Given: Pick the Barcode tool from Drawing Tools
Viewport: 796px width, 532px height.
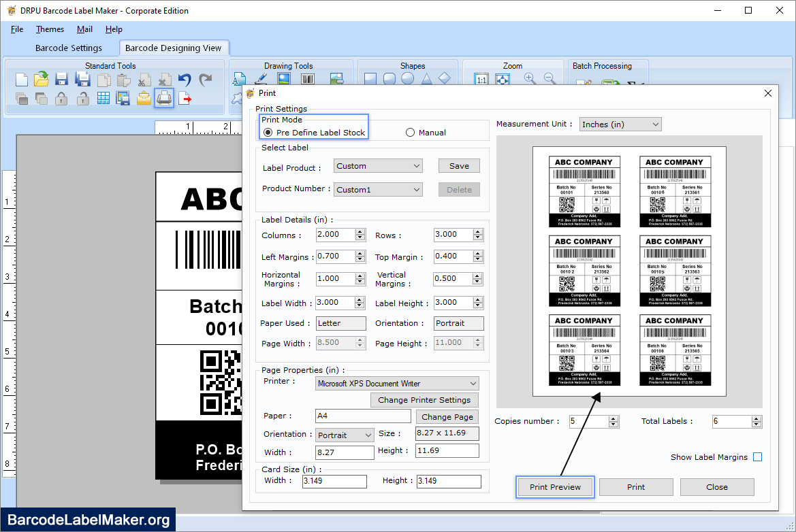Looking at the screenshot, I should coord(307,78).
